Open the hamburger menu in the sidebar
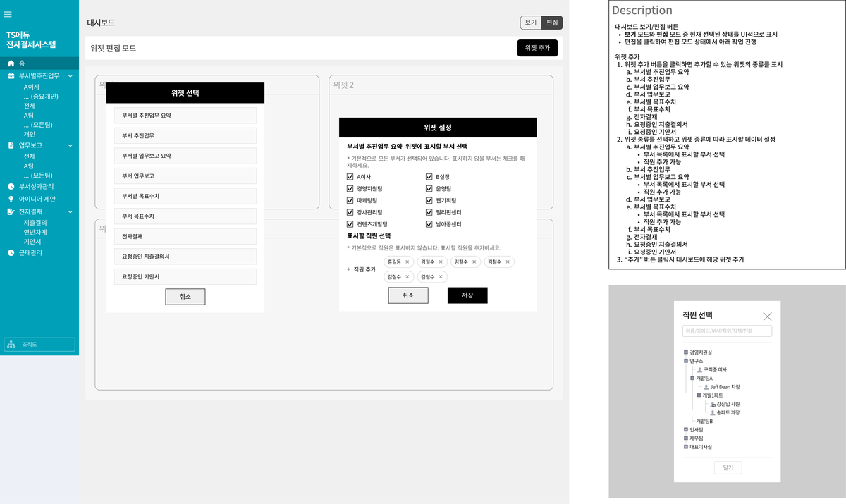Image resolution: width=846 pixels, height=504 pixels. [x=8, y=14]
